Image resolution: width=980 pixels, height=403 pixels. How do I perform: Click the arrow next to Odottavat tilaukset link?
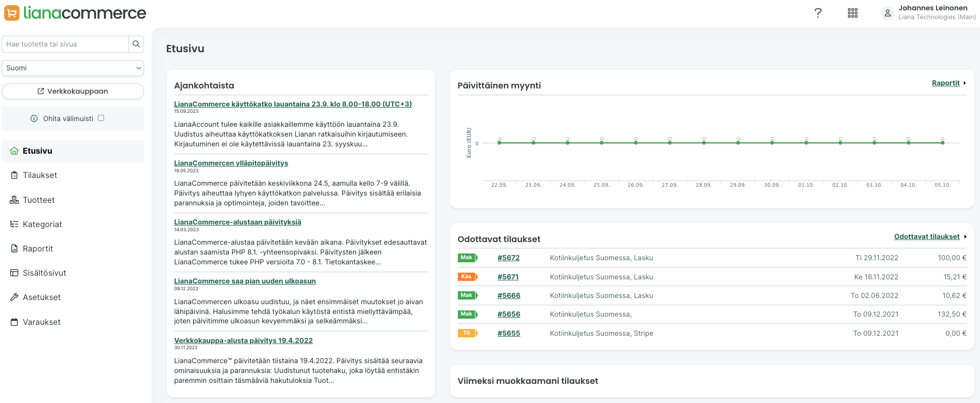(965, 237)
